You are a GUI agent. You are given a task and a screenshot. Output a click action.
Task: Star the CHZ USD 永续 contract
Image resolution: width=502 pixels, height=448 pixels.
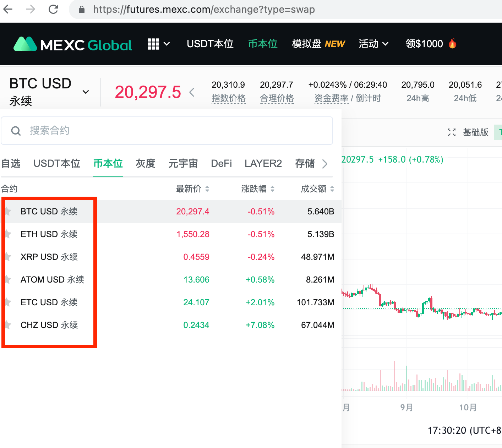[x=8, y=325]
